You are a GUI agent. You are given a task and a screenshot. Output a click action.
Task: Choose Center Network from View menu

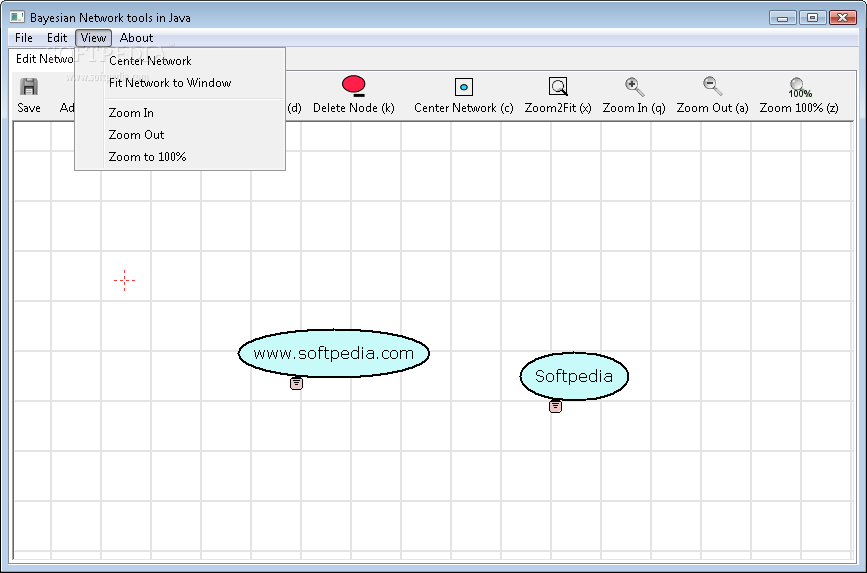click(180, 61)
